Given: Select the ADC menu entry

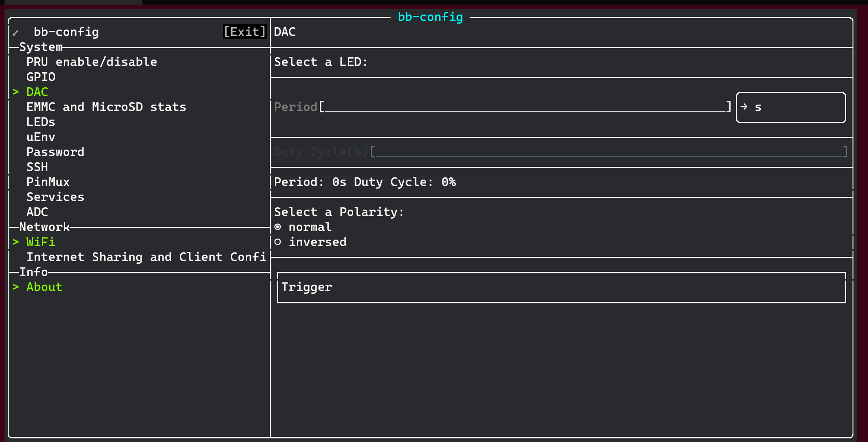Looking at the screenshot, I should (37, 212).
